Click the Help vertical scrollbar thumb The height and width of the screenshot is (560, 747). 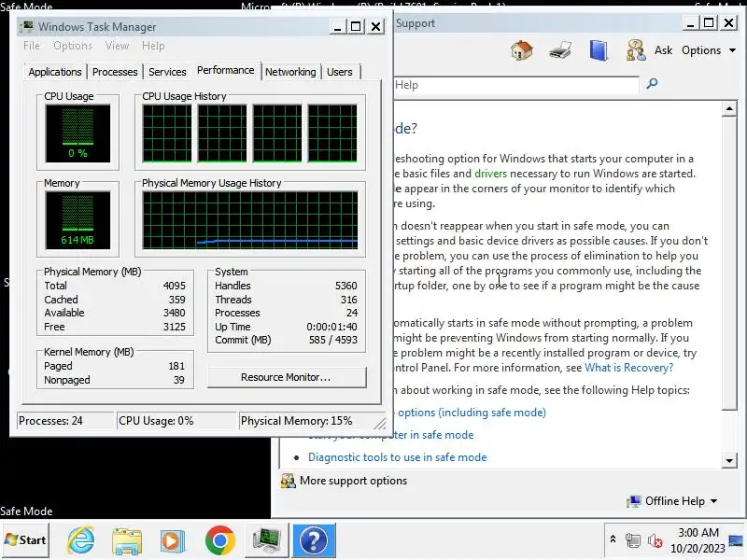pyautogui.click(x=729, y=262)
